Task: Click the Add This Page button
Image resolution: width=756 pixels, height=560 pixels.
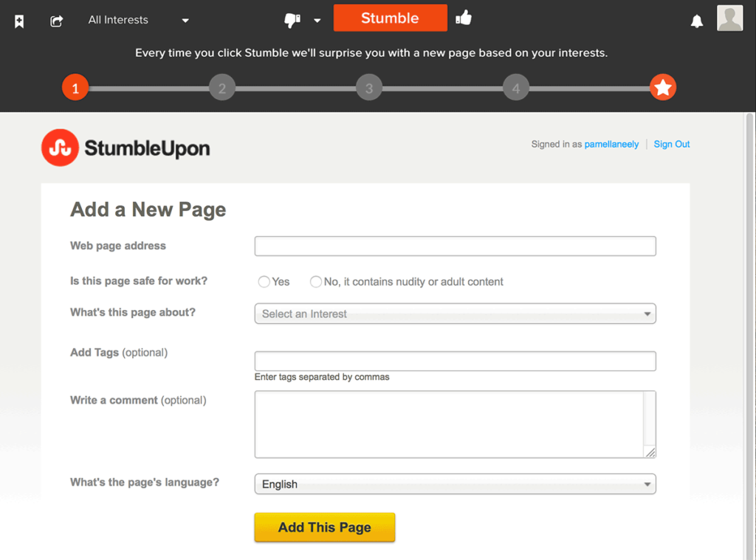Action: (x=325, y=528)
